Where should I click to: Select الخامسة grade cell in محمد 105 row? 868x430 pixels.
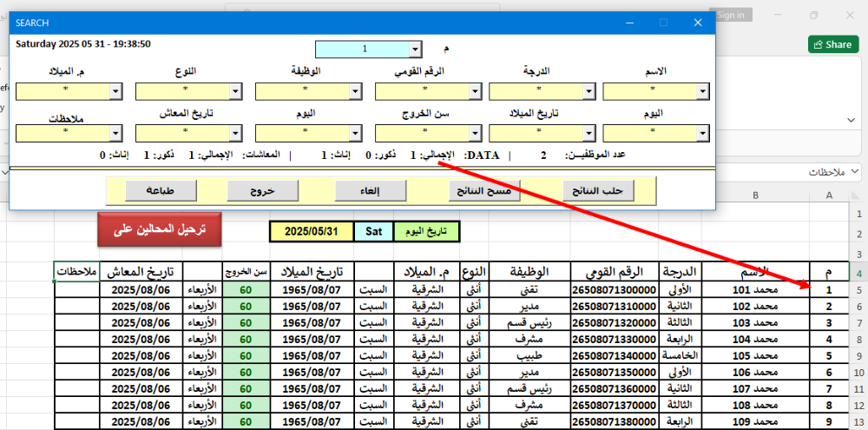point(681,354)
